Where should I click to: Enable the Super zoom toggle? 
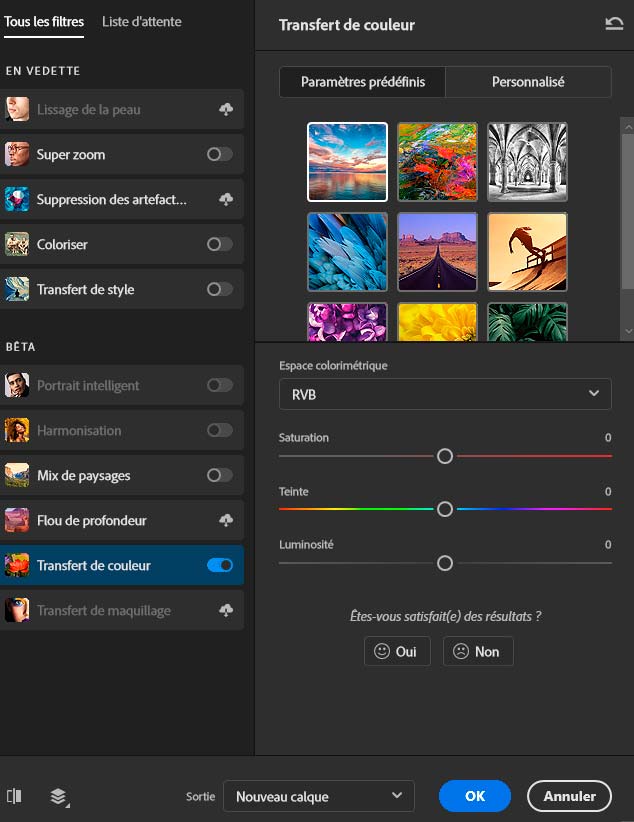pyautogui.click(x=219, y=155)
